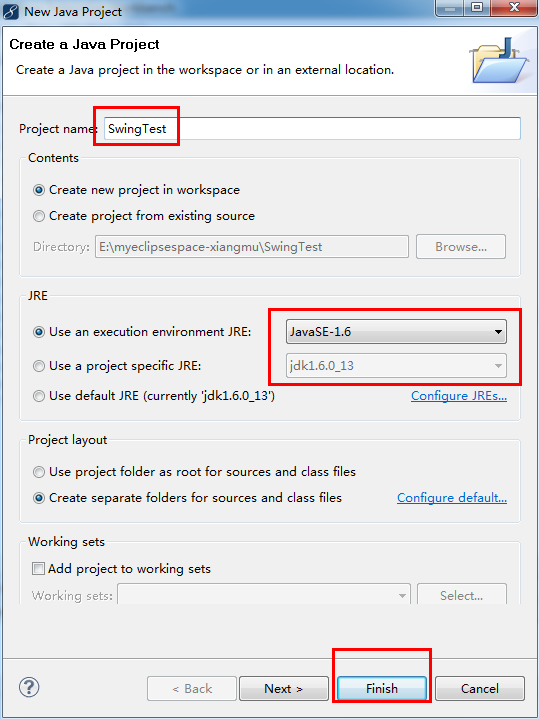This screenshot has height=719, width=539.
Task: Click the help question mark icon
Action: pos(29,687)
